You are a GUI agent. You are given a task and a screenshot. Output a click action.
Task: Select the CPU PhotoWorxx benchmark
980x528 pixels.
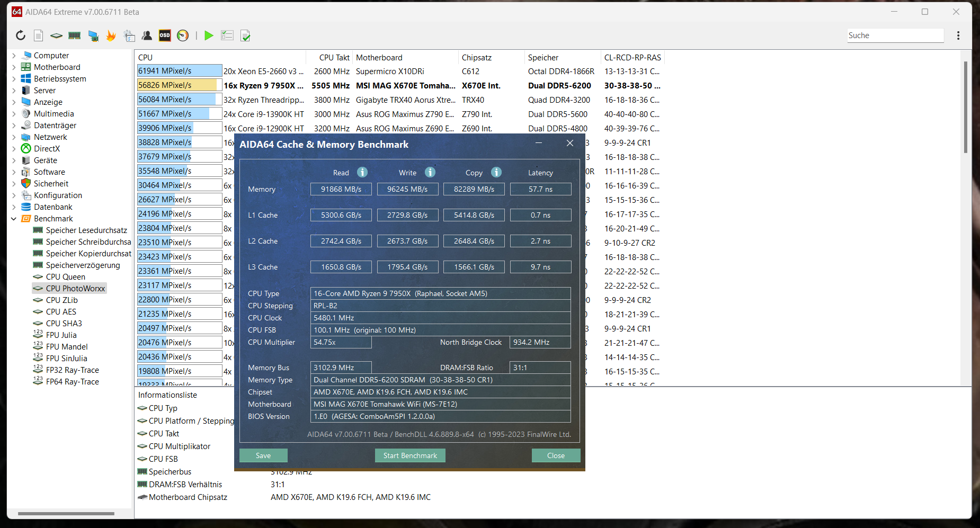pos(75,288)
